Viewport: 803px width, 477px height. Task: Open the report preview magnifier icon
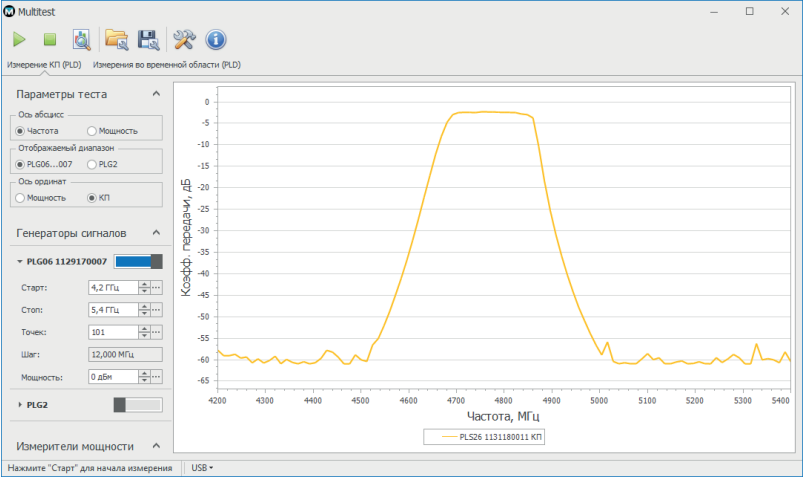[81, 39]
